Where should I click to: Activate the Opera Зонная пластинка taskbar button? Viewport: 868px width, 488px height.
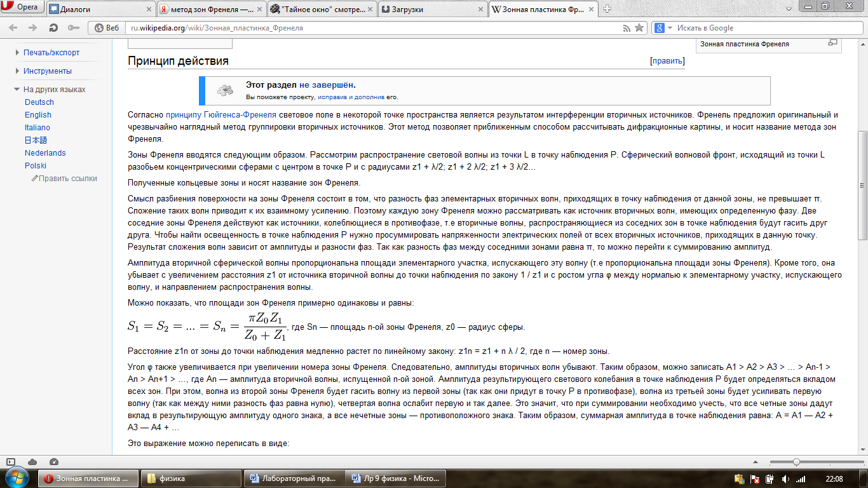click(x=90, y=478)
